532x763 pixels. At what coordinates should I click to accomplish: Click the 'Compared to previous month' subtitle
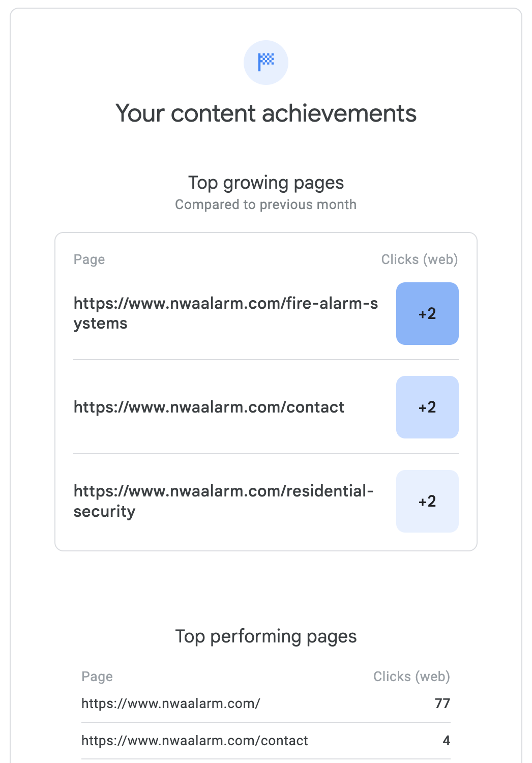266,204
